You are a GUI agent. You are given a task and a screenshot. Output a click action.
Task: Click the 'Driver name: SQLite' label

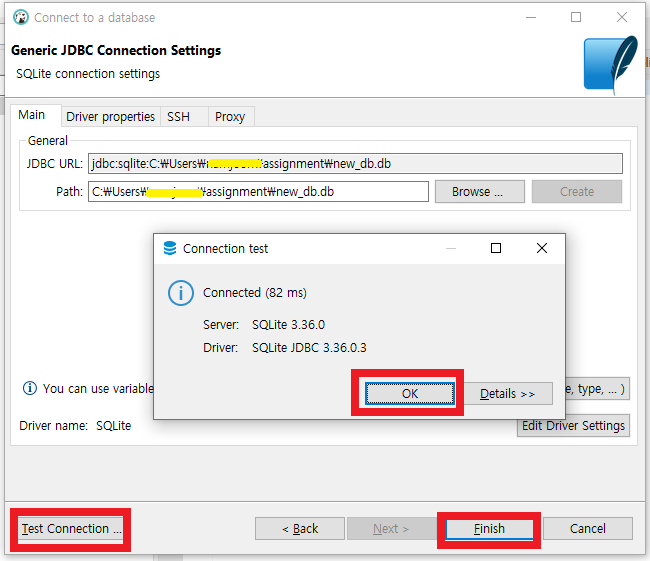(75, 426)
